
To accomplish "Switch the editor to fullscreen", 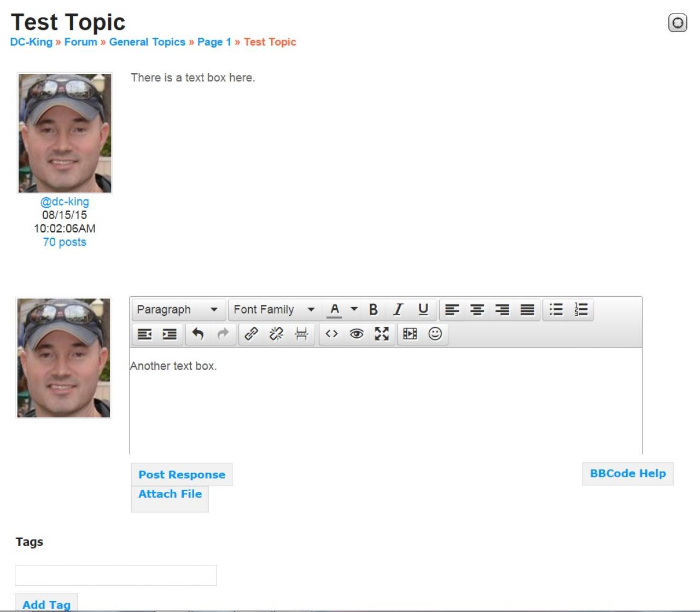I will (x=382, y=334).
